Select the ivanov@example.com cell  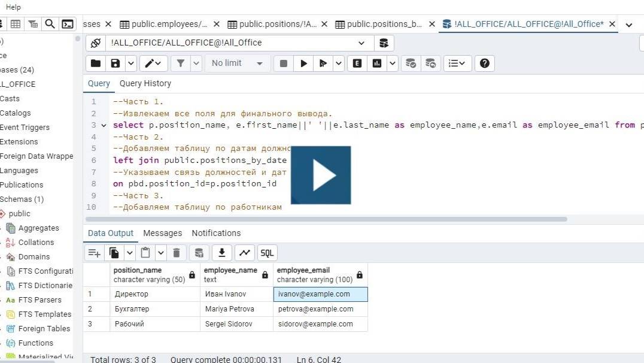[320, 294]
